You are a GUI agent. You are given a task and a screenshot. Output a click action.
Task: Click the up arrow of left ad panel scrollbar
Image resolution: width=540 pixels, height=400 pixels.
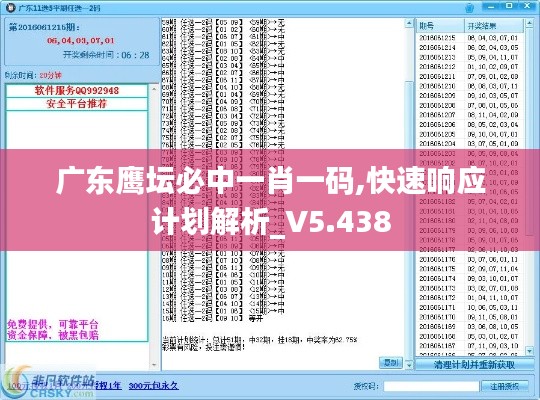point(154,89)
